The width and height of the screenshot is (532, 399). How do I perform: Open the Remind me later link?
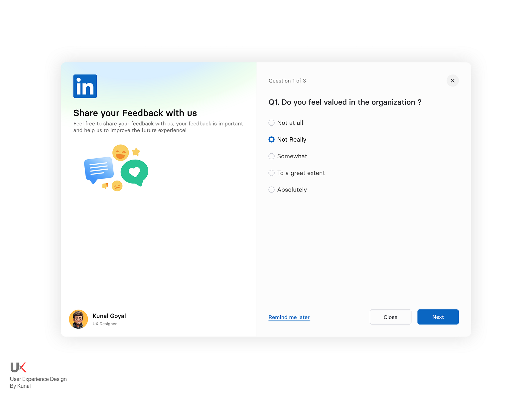pyautogui.click(x=289, y=317)
